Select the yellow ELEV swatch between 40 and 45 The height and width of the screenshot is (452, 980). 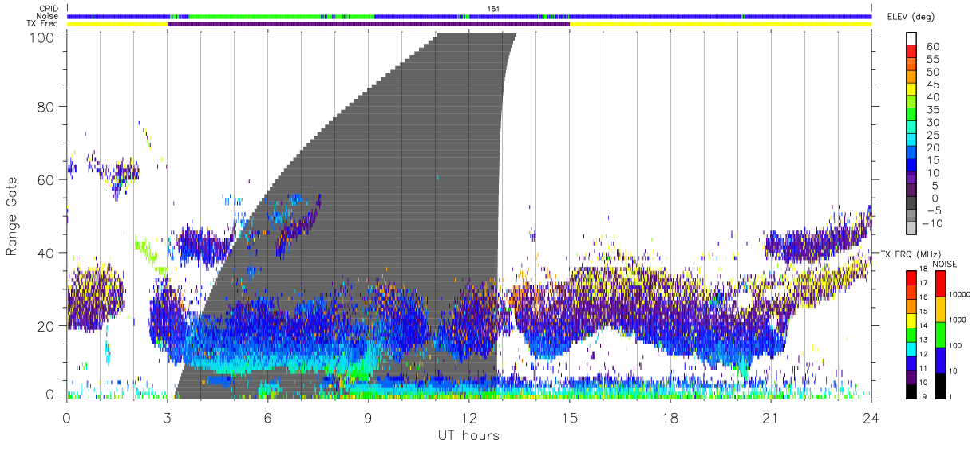911,90
